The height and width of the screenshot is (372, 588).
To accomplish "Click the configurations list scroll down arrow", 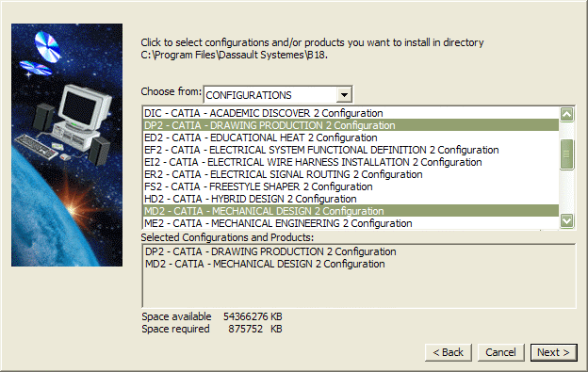I will 566,220.
